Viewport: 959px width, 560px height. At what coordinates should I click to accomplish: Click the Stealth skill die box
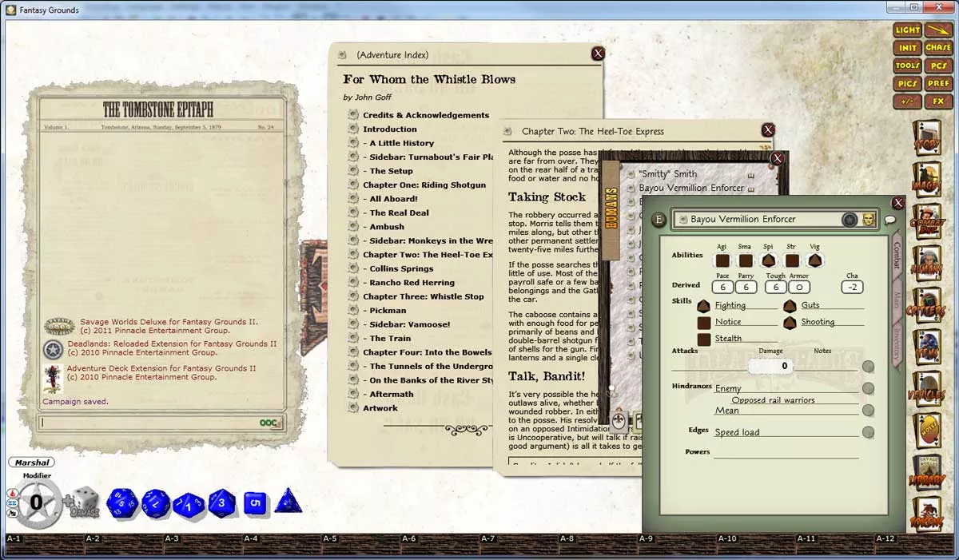pyautogui.click(x=704, y=340)
